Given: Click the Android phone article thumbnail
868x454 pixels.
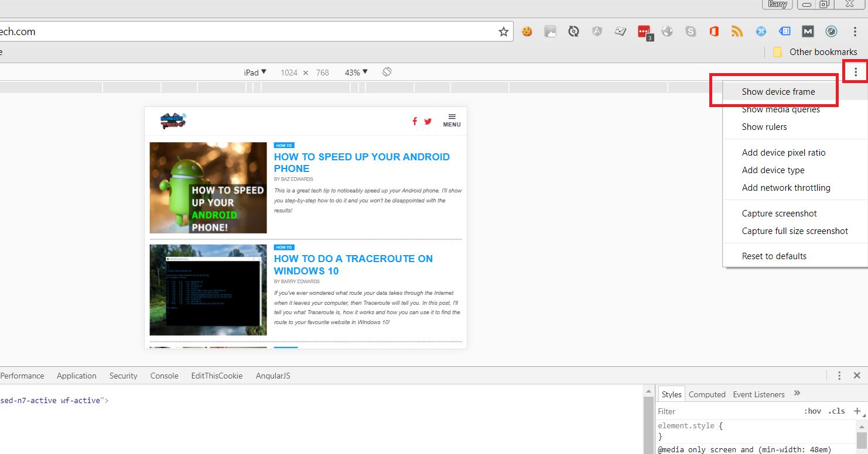Looking at the screenshot, I should coord(208,188).
